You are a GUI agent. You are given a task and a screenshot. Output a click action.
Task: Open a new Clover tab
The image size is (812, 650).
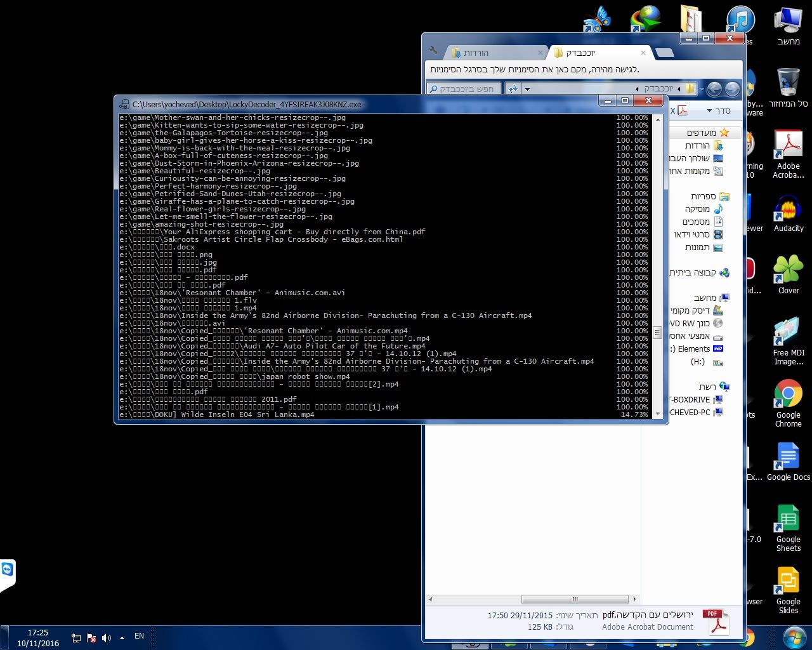click(x=664, y=53)
